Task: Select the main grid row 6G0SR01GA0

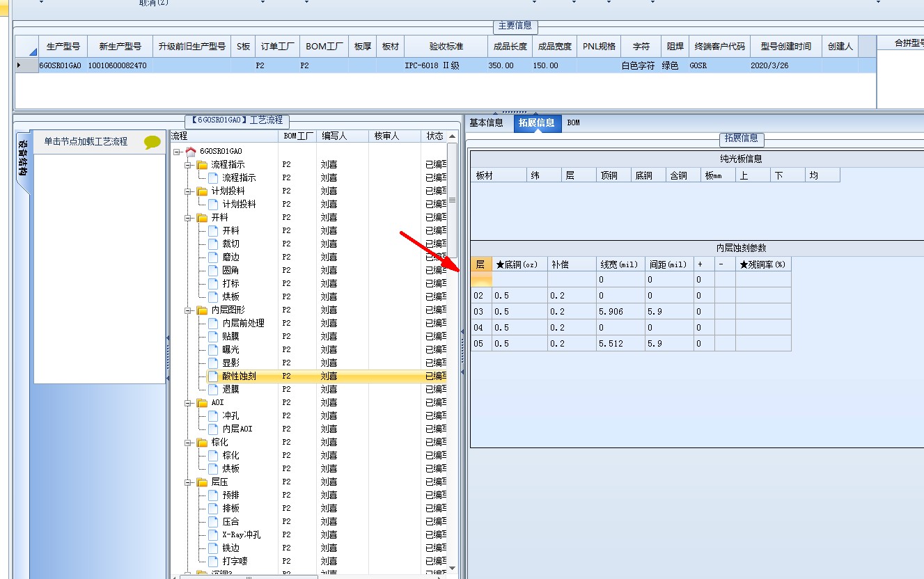Action: point(445,65)
